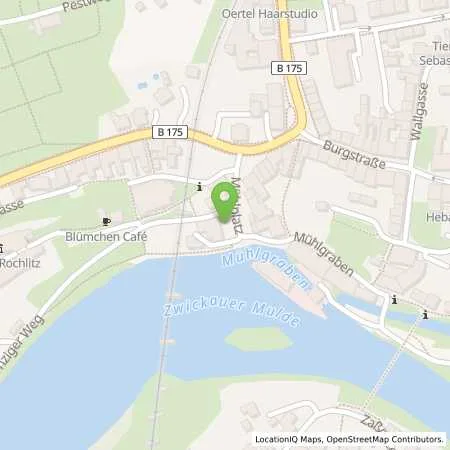The image size is (450, 450).
Task: Click the B 175 road shield near Burgstraße
Action: (289, 68)
